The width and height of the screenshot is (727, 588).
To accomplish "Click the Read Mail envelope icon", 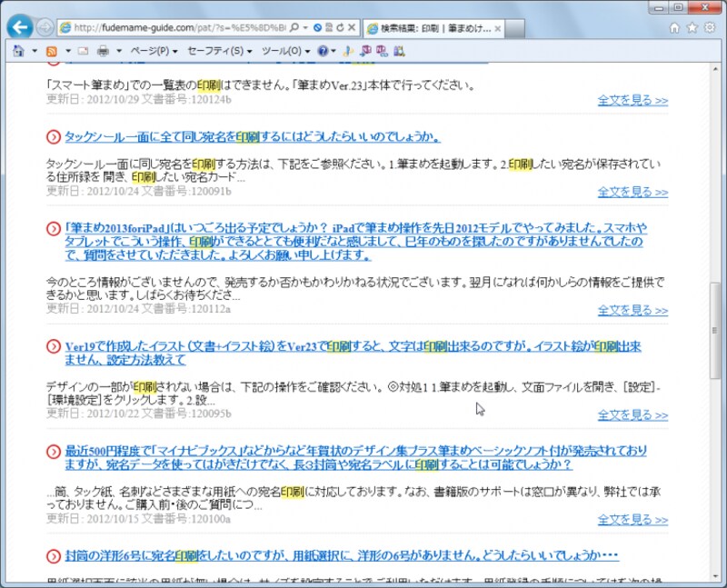I will 82,51.
